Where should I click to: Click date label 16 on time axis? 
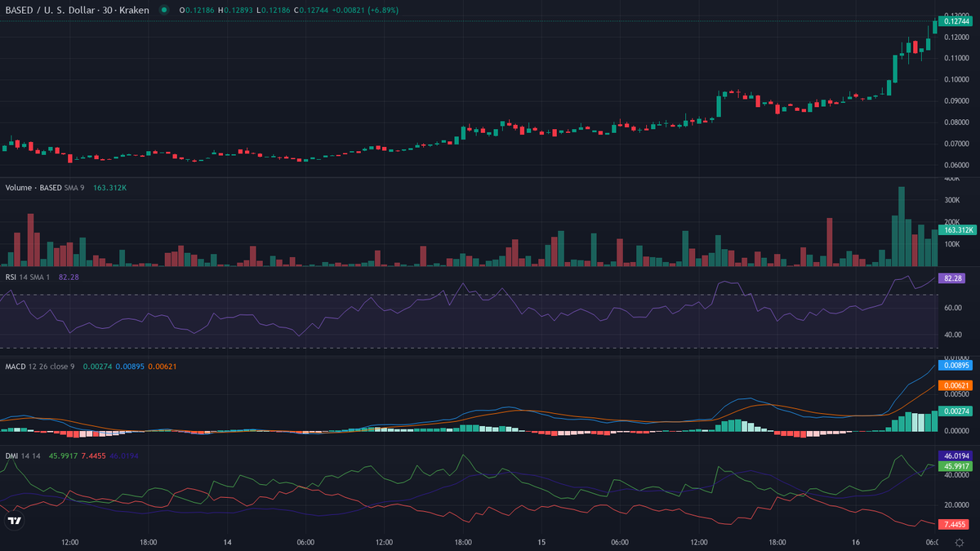pos(856,542)
